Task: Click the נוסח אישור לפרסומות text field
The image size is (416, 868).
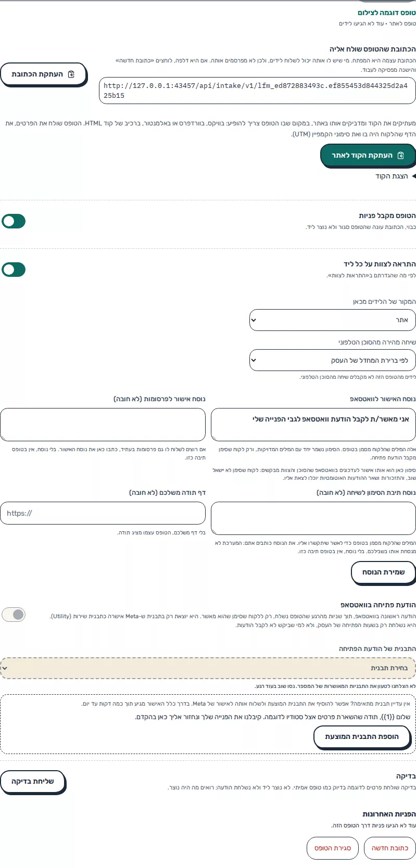Action: (x=103, y=425)
